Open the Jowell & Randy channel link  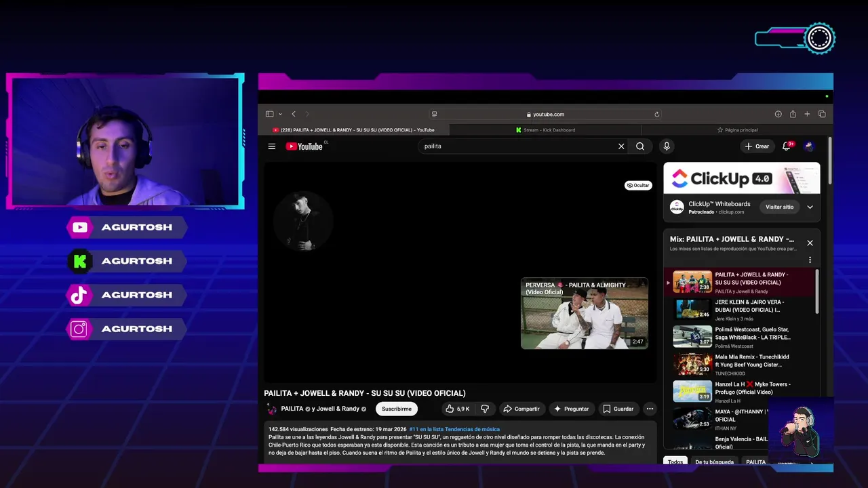(338, 409)
